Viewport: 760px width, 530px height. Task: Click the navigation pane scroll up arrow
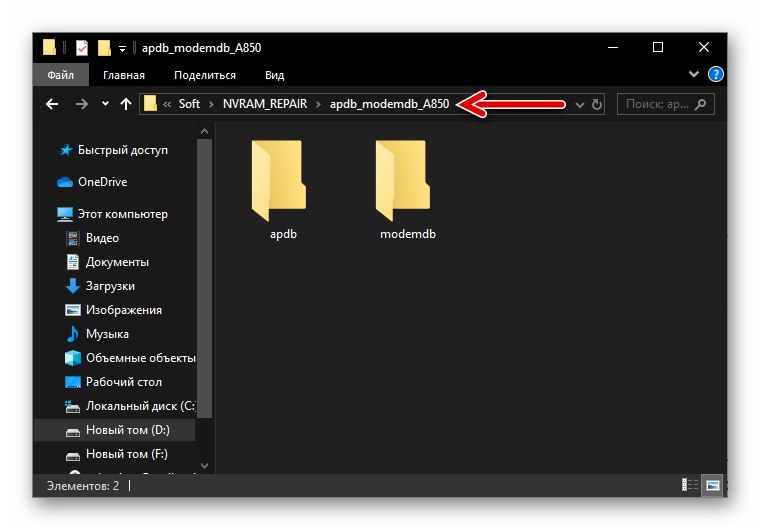coord(205,131)
